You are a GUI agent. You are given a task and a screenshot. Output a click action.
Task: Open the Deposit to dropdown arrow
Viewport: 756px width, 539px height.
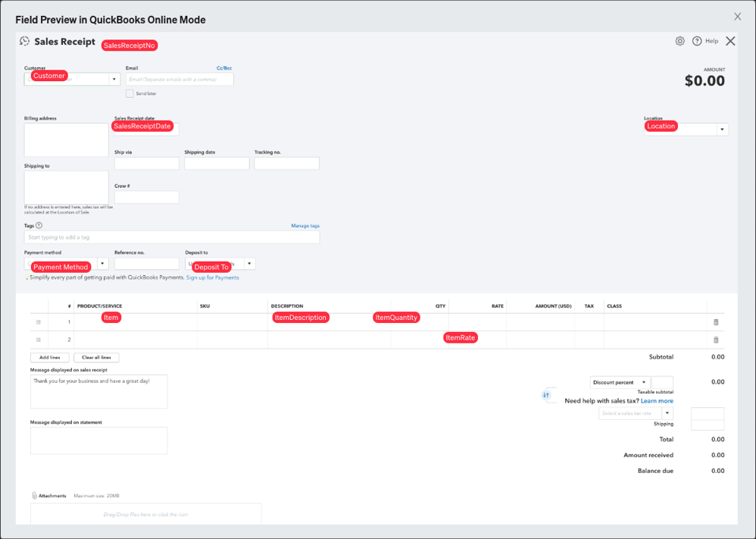point(249,263)
